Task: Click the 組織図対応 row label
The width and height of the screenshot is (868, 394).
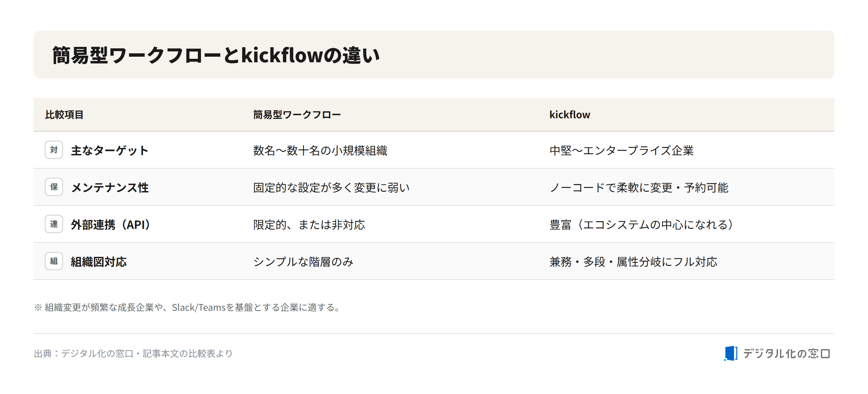Action: tap(99, 262)
